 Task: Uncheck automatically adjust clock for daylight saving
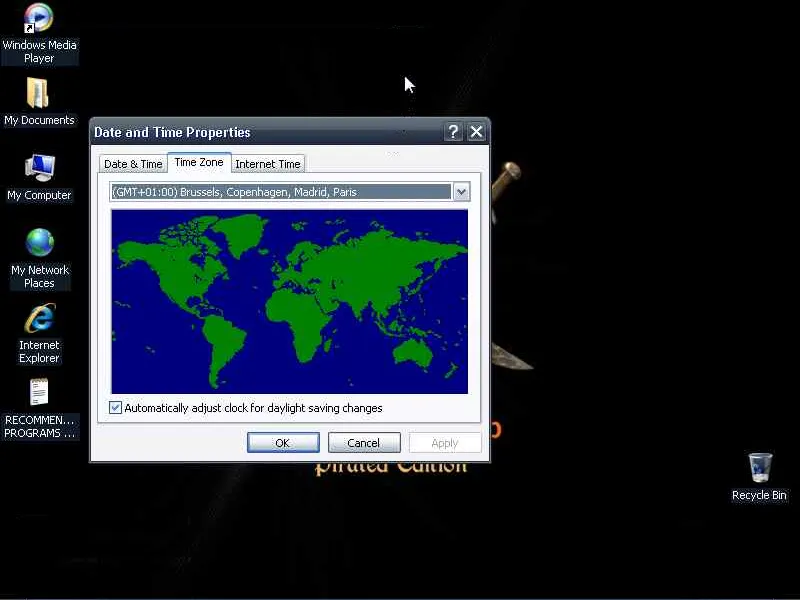pyautogui.click(x=115, y=408)
